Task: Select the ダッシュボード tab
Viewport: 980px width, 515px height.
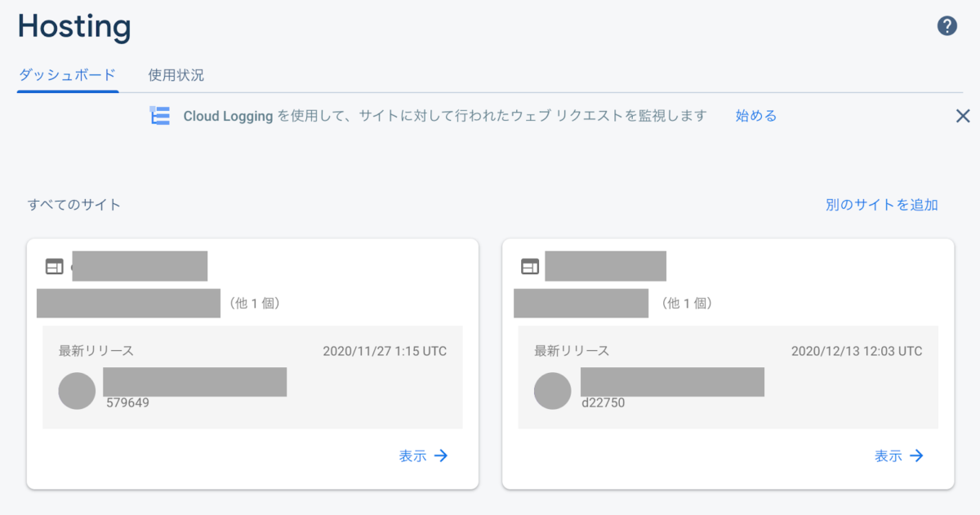Action: 67,75
